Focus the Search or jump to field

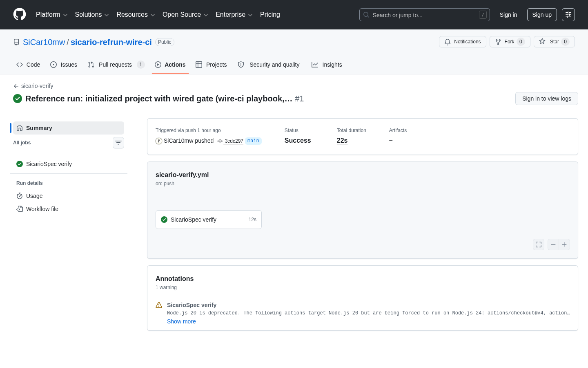tap(424, 15)
